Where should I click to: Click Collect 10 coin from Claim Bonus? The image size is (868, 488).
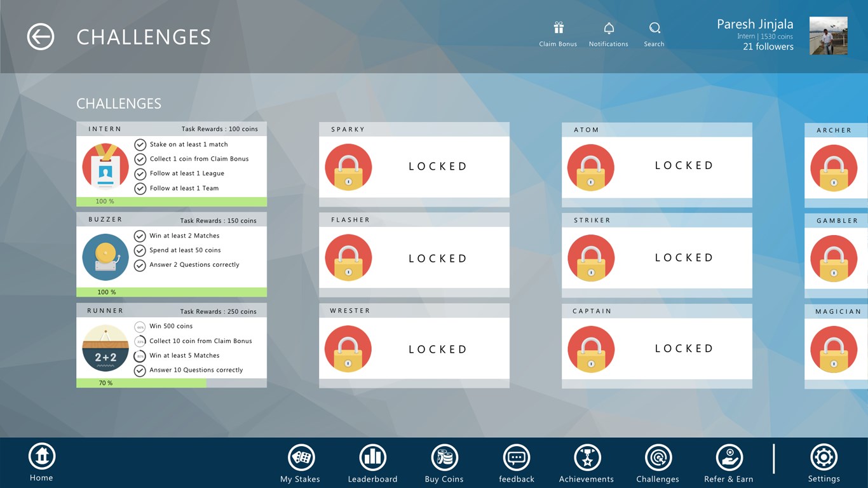[x=201, y=341]
